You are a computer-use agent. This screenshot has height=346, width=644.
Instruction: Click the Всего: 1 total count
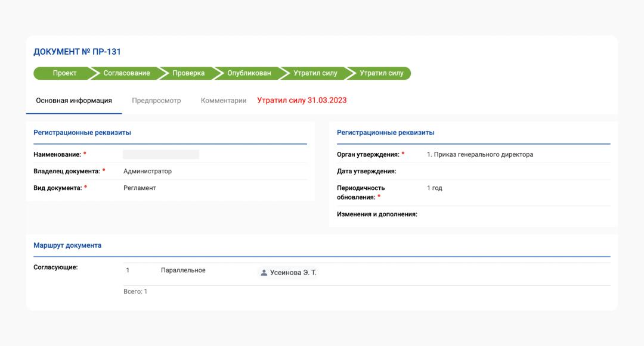pos(135,292)
